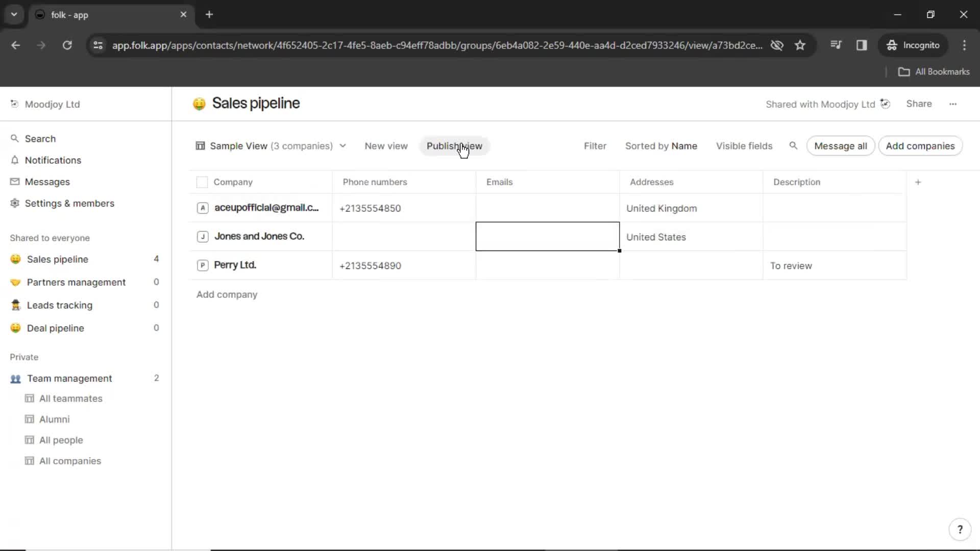Click the empty Emails cell for Jones and Jones Co.
The width and height of the screenshot is (980, 551).
547,236
